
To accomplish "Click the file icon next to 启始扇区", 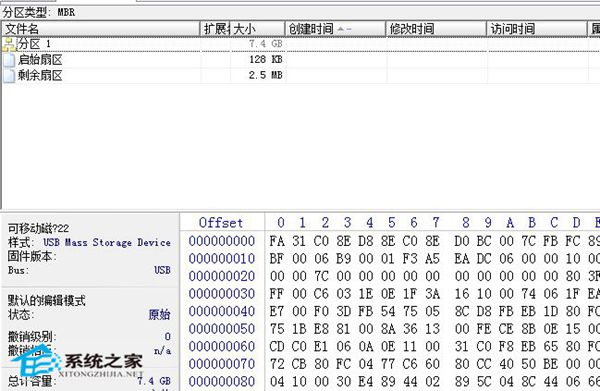I will click(x=9, y=60).
